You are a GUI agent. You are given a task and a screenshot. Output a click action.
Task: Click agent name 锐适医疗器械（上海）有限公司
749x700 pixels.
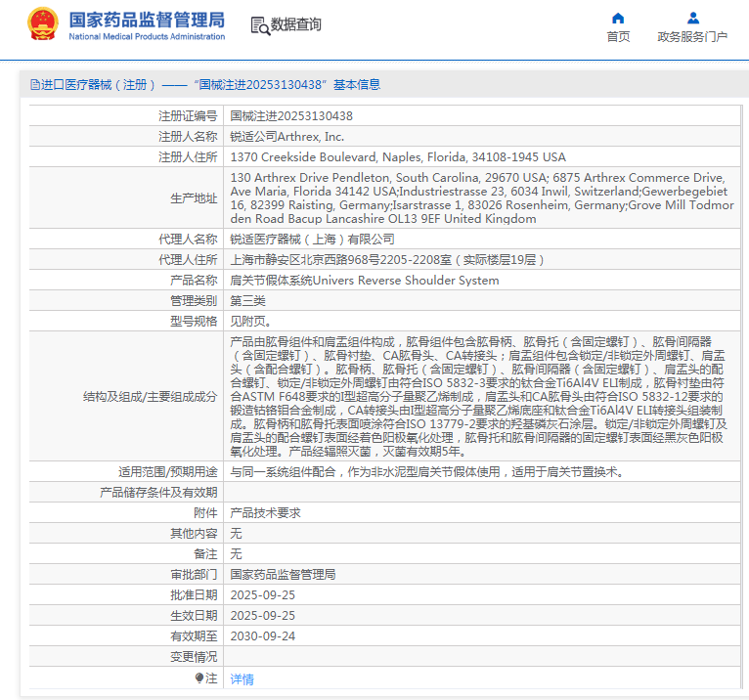(312, 239)
